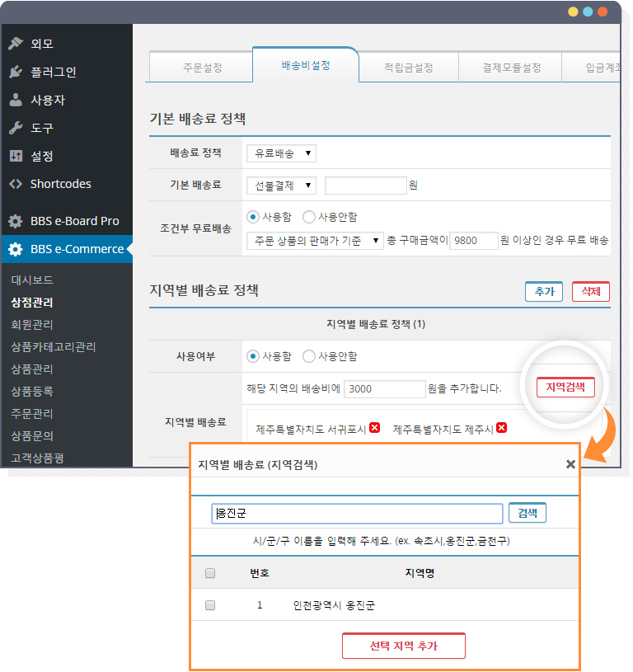Check the 인천광역시 옹진군 row checkbox
633x672 pixels.
coord(210,605)
